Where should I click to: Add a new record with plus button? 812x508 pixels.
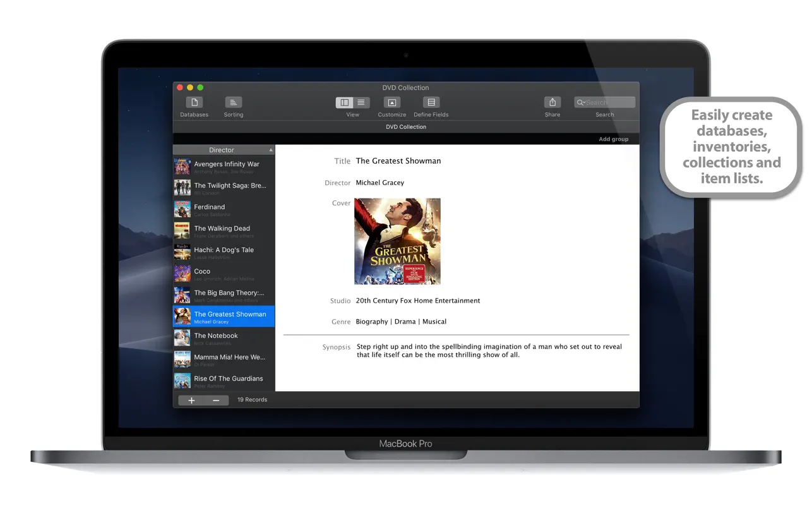191,400
